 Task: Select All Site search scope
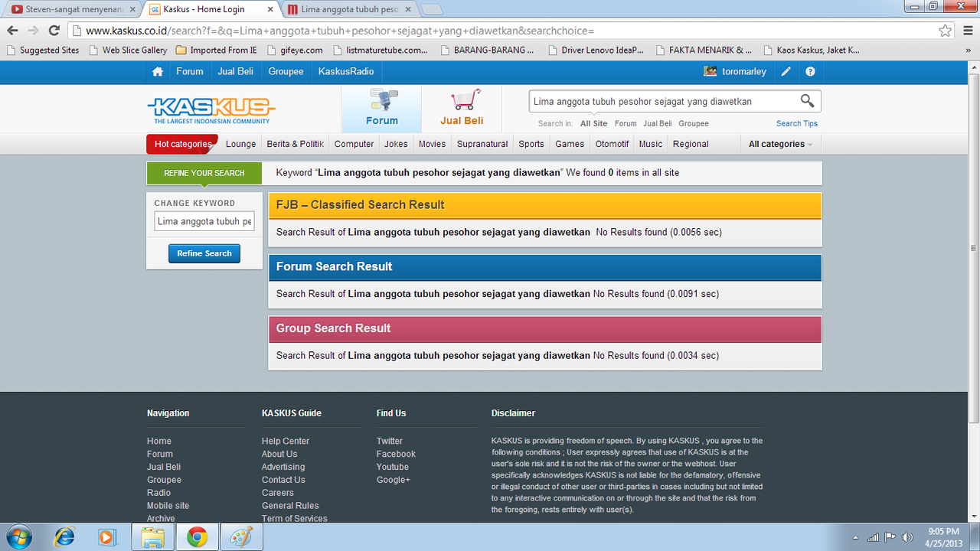tap(593, 123)
